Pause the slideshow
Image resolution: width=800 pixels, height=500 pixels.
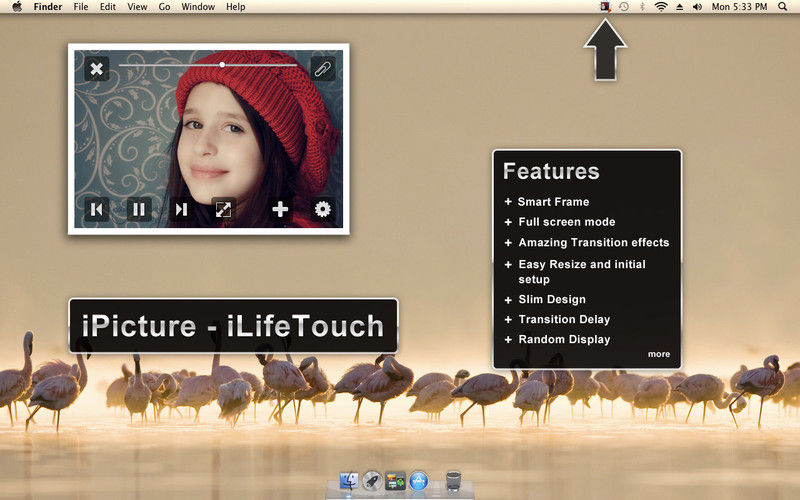pos(139,209)
